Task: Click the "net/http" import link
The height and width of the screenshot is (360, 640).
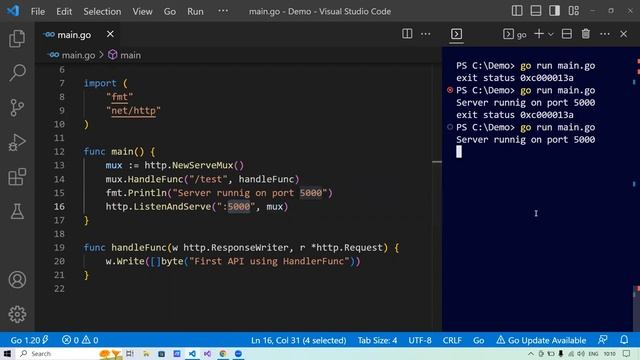Action: (133, 111)
